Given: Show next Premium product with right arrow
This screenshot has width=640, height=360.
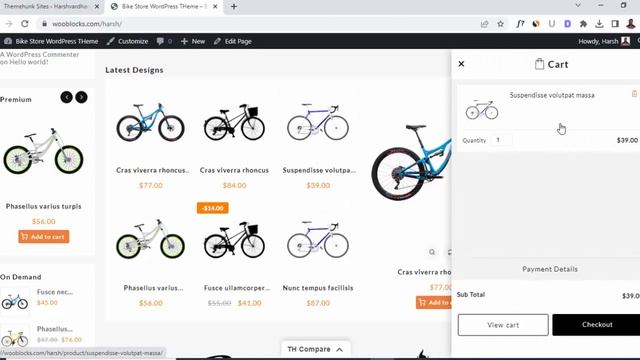Looking at the screenshot, I should pos(81,97).
